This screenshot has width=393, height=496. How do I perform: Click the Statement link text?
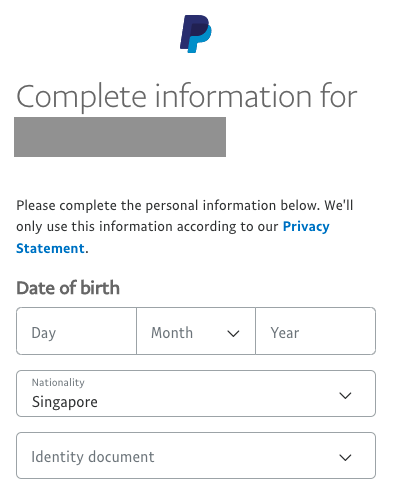click(50, 248)
